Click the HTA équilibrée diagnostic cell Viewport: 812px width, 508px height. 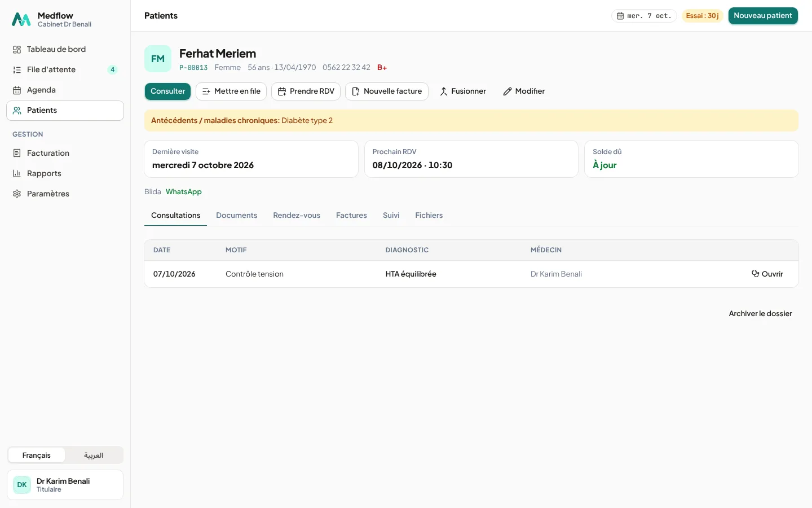coord(411,274)
